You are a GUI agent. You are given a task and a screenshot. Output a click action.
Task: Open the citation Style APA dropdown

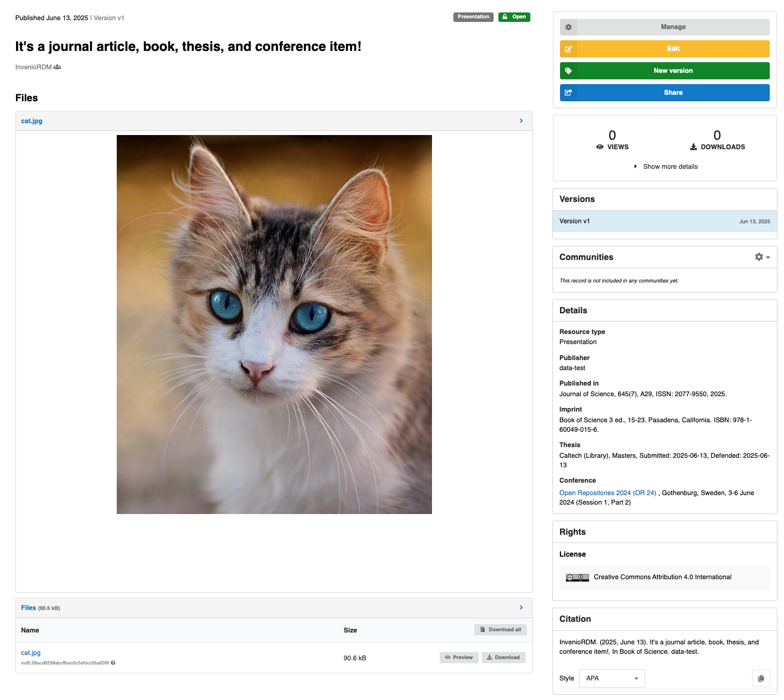pos(612,679)
